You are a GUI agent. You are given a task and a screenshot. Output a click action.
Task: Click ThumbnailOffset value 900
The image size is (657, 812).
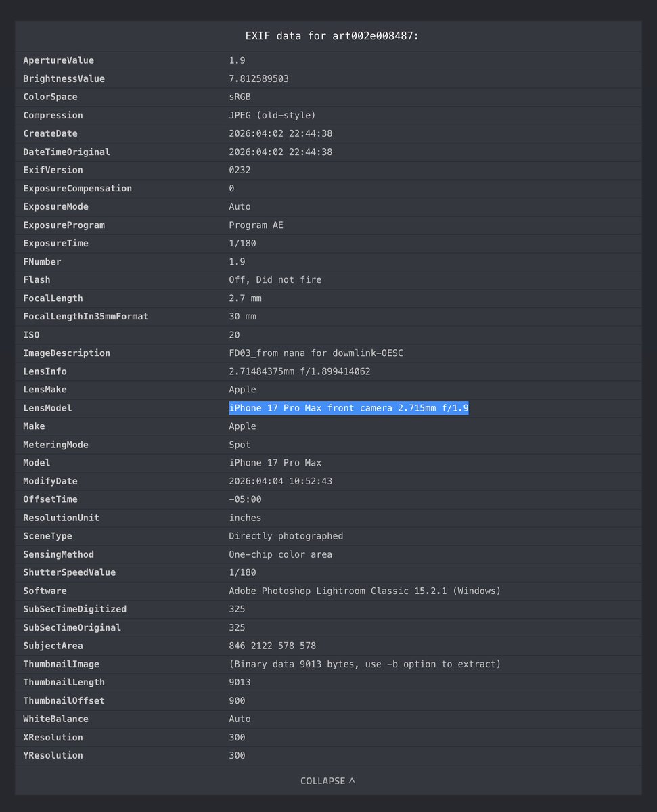(x=237, y=700)
